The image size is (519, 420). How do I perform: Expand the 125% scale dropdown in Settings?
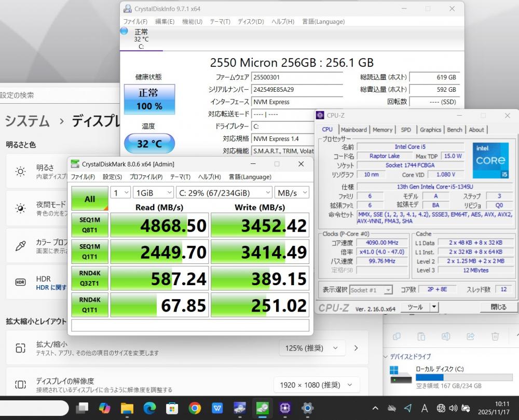coord(311,348)
